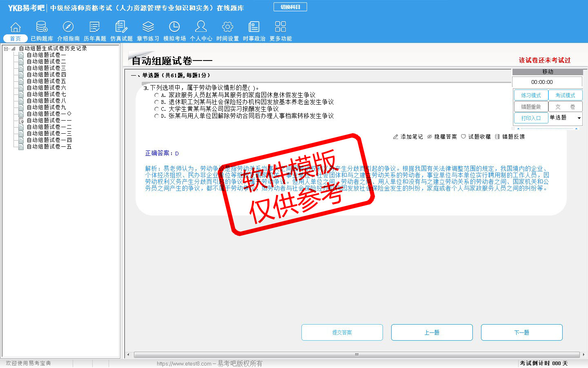Open 章节练习 chapter practice icon
Screen dimensions: 588x368
click(148, 27)
